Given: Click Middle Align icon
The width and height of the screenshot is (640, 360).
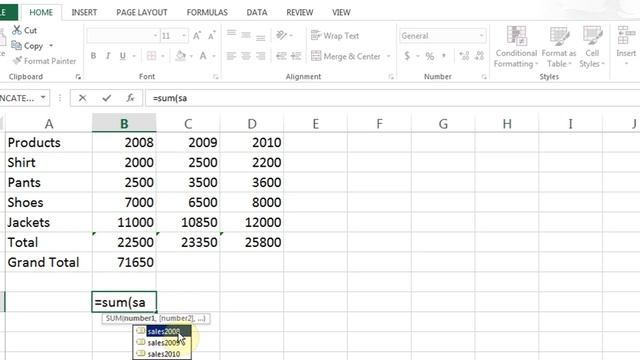Looking at the screenshot, I should point(246,36).
